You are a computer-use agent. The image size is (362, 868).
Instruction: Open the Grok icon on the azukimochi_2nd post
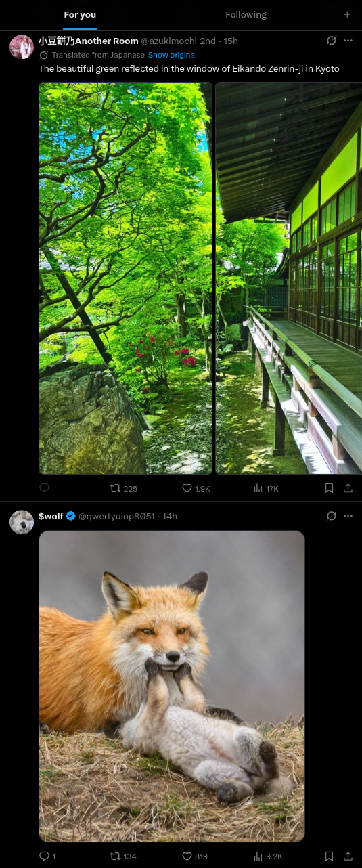coord(332,41)
